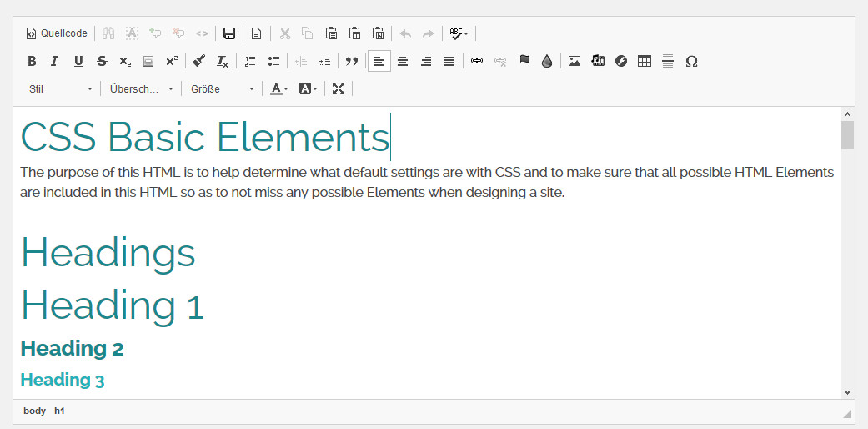Screen dimensions: 868x429
Task: Insert horizontal line
Action: [x=668, y=61]
